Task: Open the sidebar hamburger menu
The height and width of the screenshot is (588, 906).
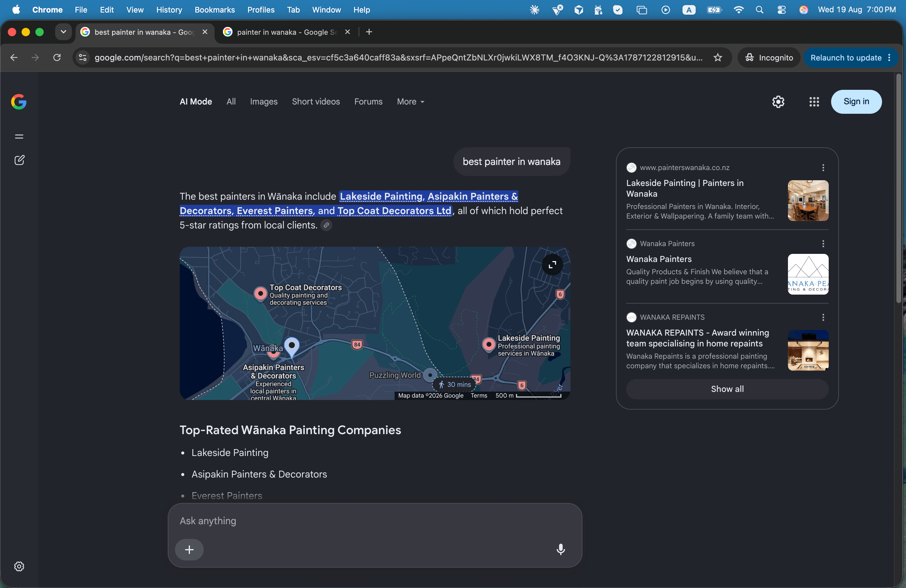Action: coord(19,137)
